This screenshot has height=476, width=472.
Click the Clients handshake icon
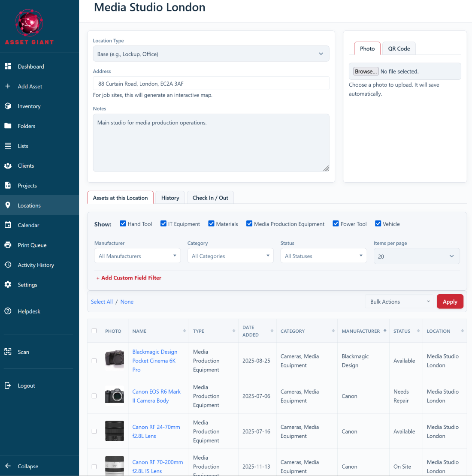[x=8, y=166]
